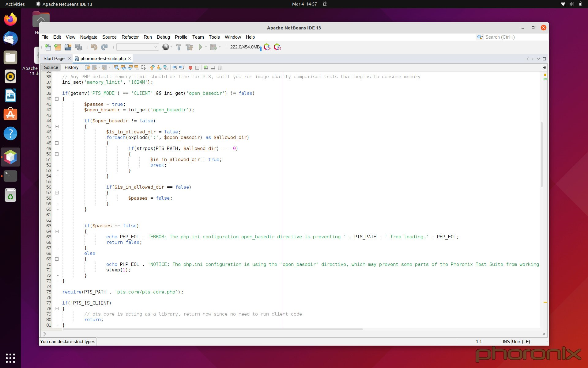Click the New File toolbar icon
The width and height of the screenshot is (588, 368).
coord(48,47)
